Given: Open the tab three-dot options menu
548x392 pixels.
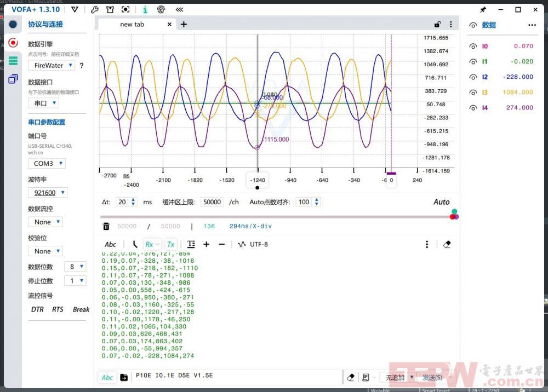Looking at the screenshot, I should (x=451, y=24).
